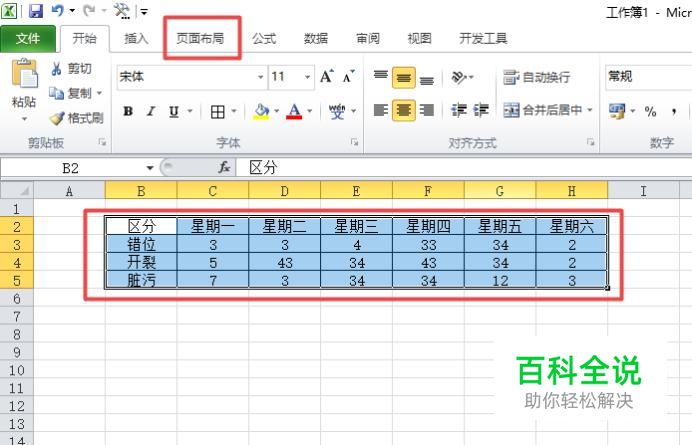Viewport: 692px width, 445px height.
Task: Click the 合并后居中 merge button
Action: pos(543,110)
